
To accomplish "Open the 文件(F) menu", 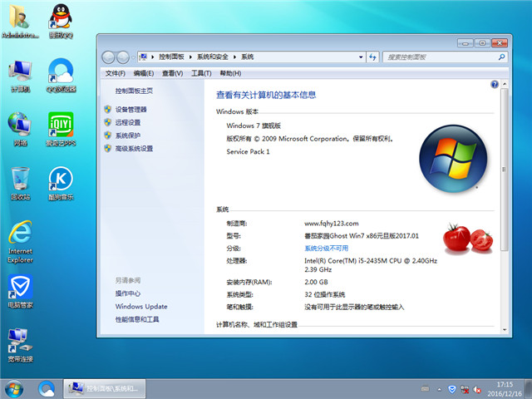I will [x=115, y=73].
